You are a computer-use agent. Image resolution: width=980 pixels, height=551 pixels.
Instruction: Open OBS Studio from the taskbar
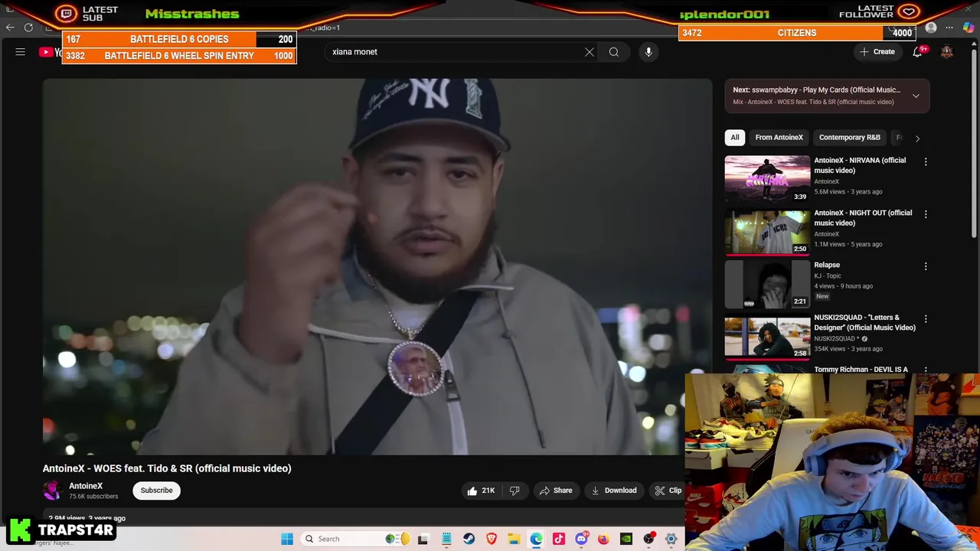(648, 539)
